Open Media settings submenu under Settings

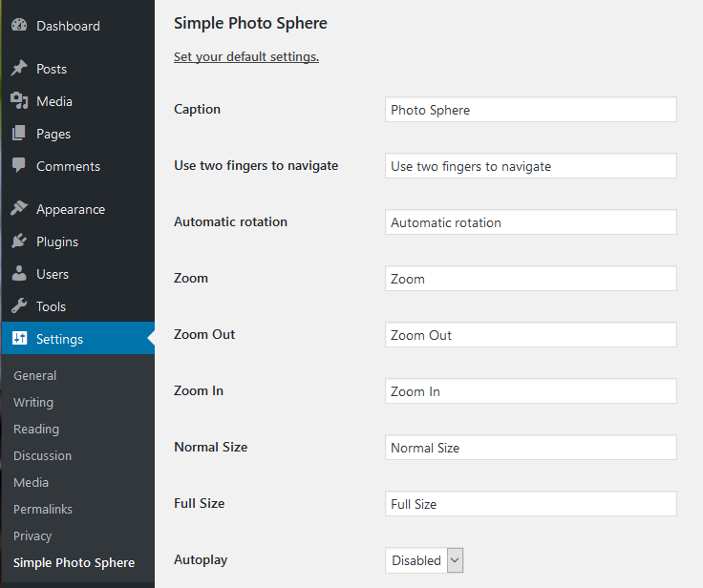tap(31, 483)
